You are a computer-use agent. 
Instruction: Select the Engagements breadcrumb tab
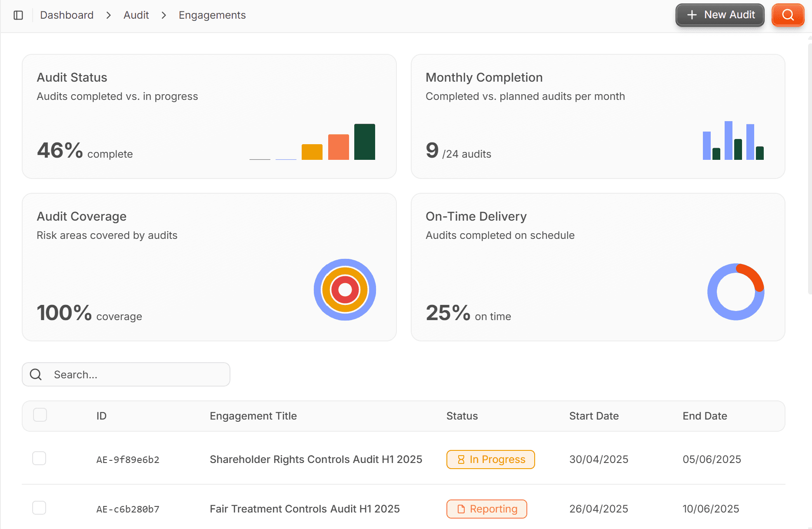click(212, 15)
